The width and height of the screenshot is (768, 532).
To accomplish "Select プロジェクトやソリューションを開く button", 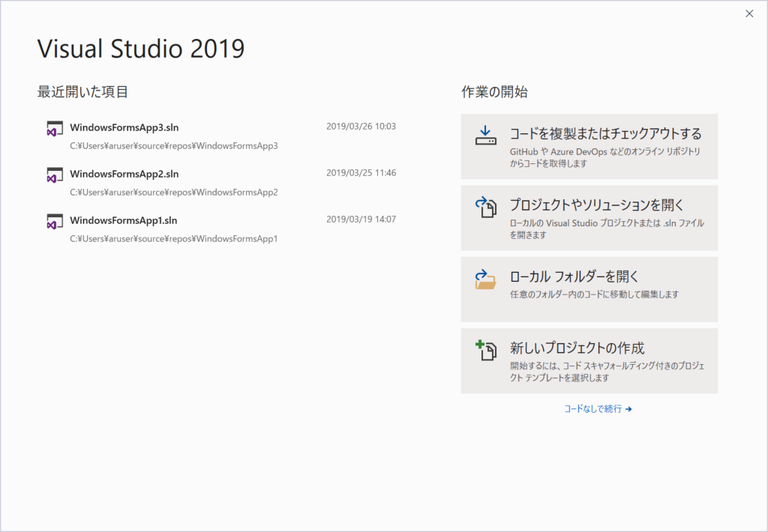I will [589, 218].
